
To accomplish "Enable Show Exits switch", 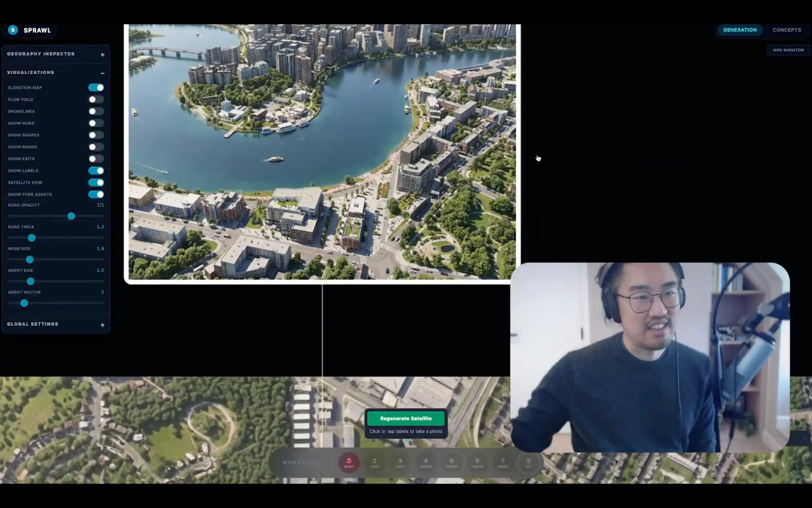I will [96, 159].
